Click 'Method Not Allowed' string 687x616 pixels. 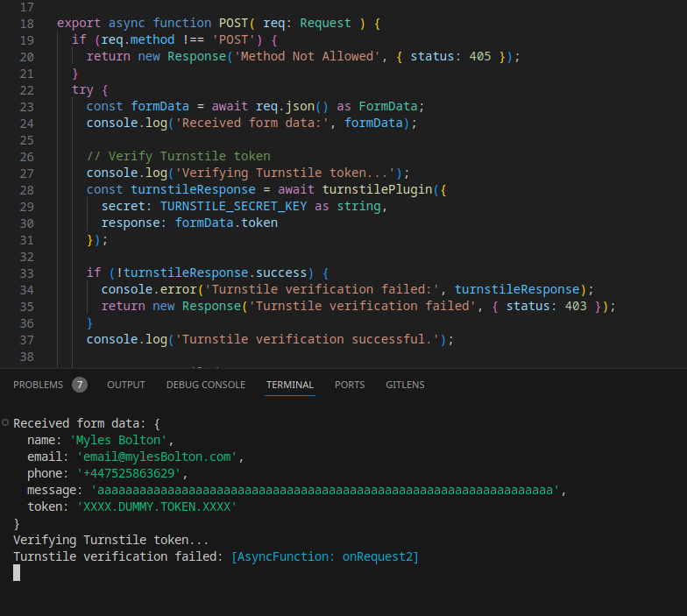point(307,56)
